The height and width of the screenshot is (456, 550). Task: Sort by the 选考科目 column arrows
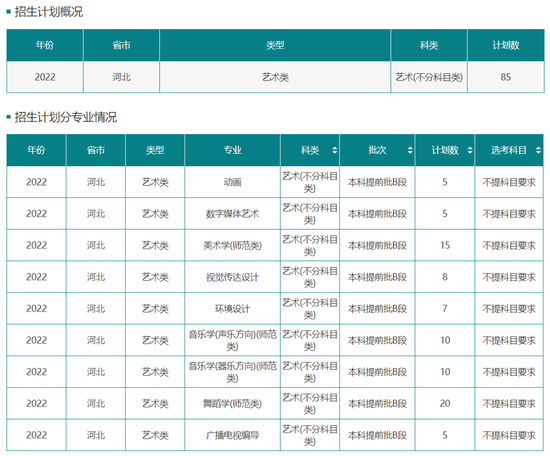tap(538, 150)
